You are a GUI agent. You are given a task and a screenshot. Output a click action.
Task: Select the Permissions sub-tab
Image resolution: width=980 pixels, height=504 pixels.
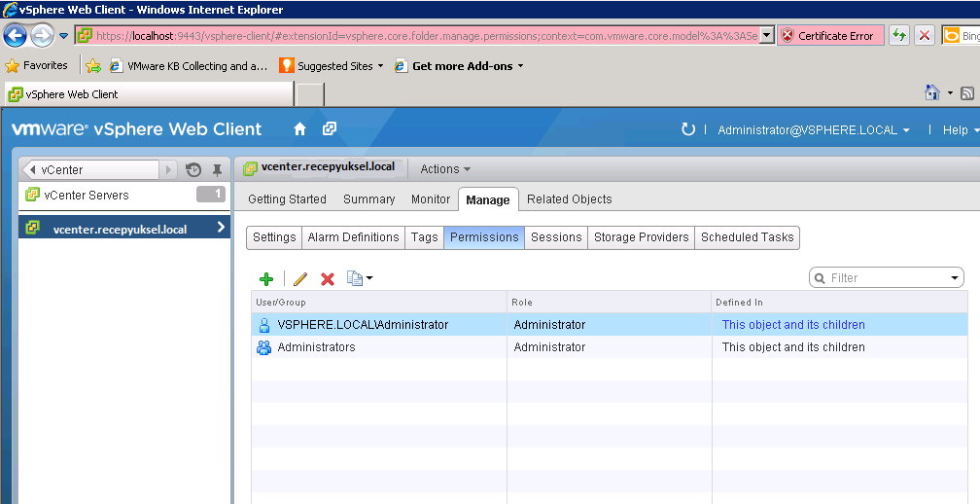[484, 237]
